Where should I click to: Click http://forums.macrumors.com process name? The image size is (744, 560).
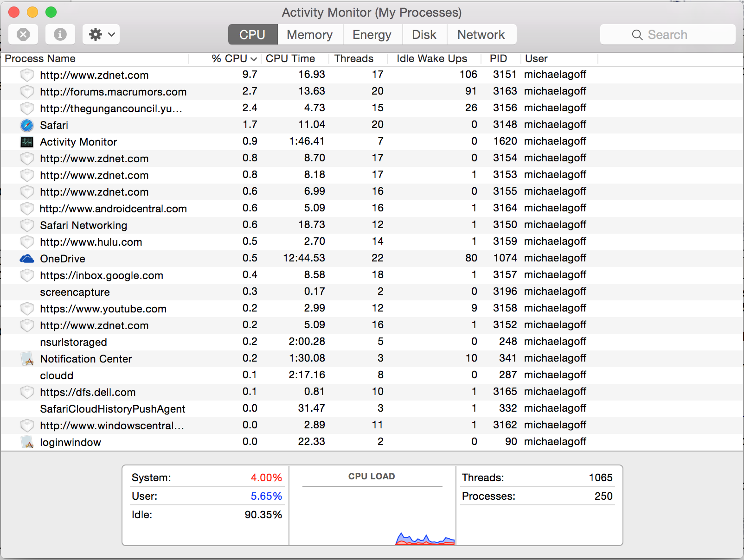pos(113,92)
